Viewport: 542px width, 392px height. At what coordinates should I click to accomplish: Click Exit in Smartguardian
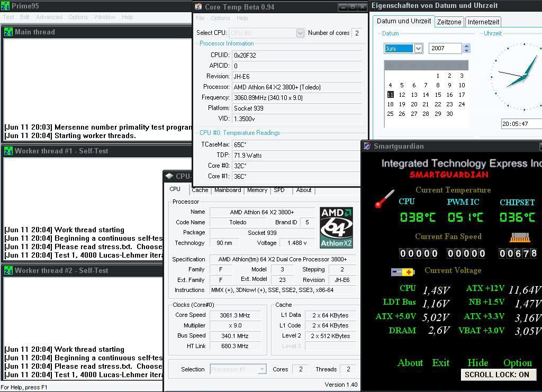tap(441, 363)
